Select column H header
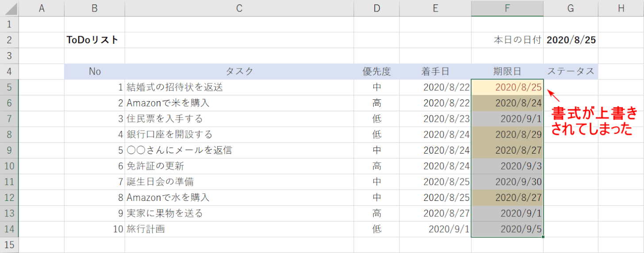Screen dimensions: 644x253 click(621, 8)
